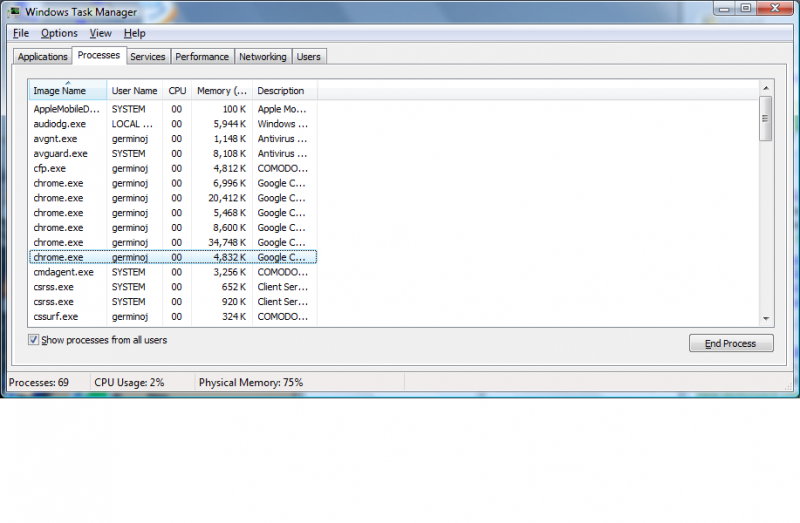Select chrome.exe using 6,996 K memory
800x523 pixels.
pyautogui.click(x=173, y=183)
